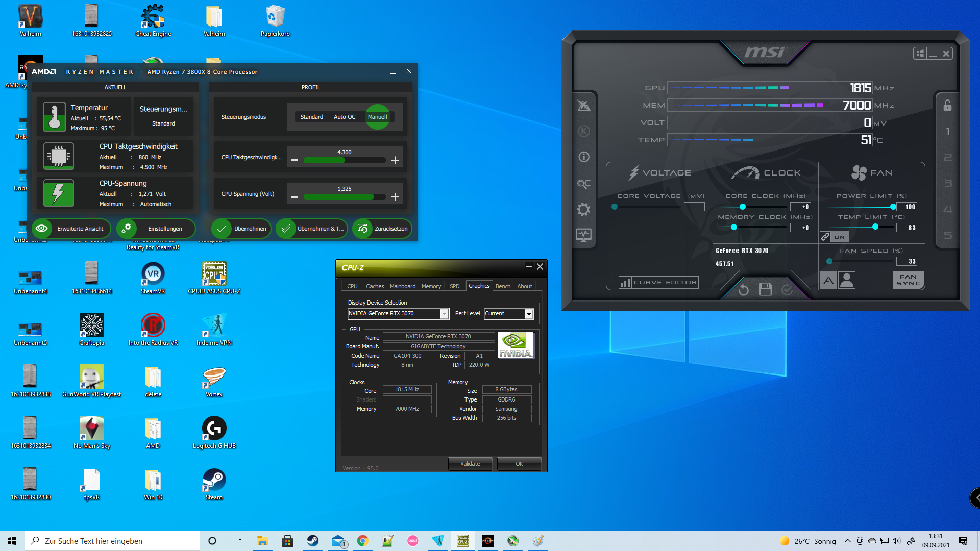Toggle the power-temp limit link ON

click(x=834, y=237)
